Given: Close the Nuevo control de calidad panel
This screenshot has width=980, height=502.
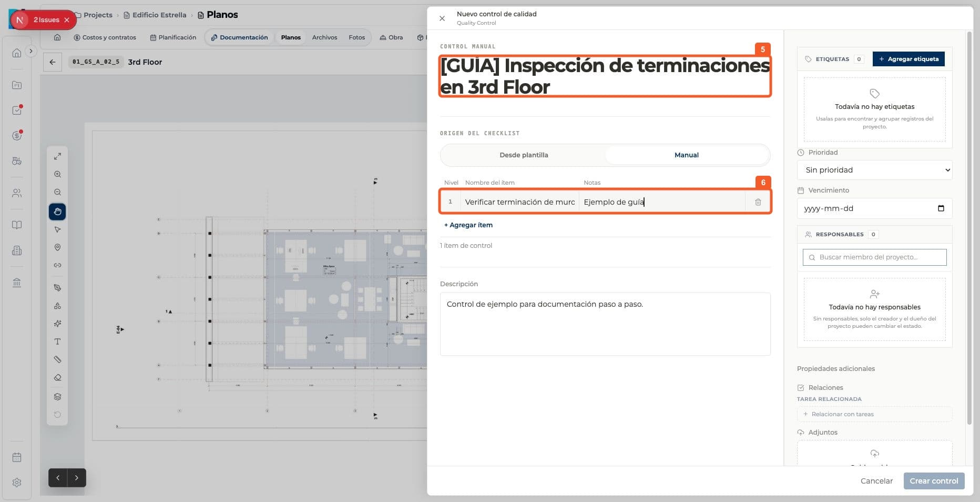Looking at the screenshot, I should pos(442,18).
